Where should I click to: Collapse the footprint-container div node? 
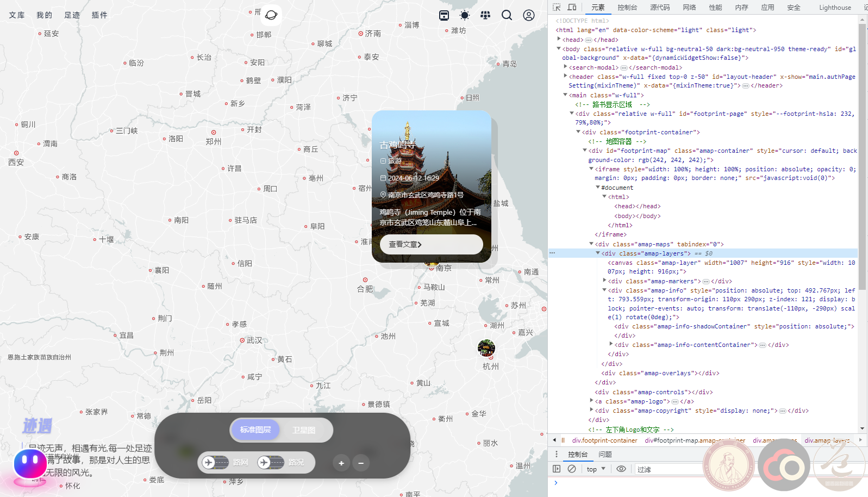tap(578, 132)
